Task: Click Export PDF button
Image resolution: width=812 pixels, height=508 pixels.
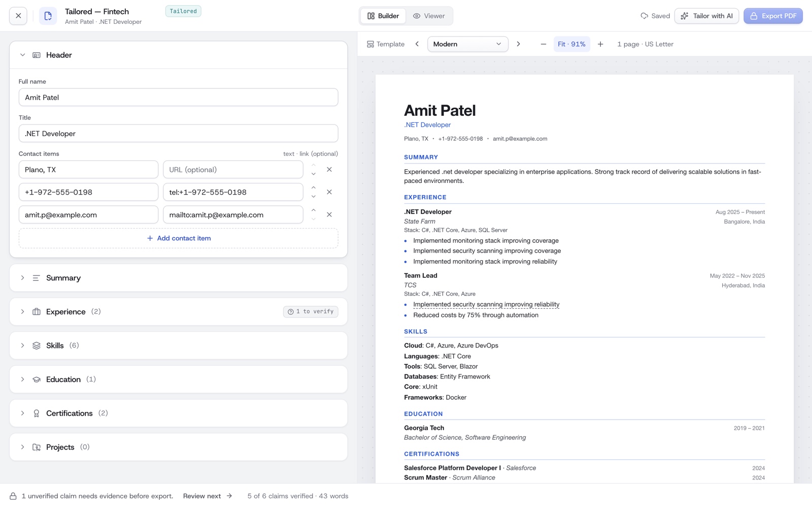Action: coord(773,16)
